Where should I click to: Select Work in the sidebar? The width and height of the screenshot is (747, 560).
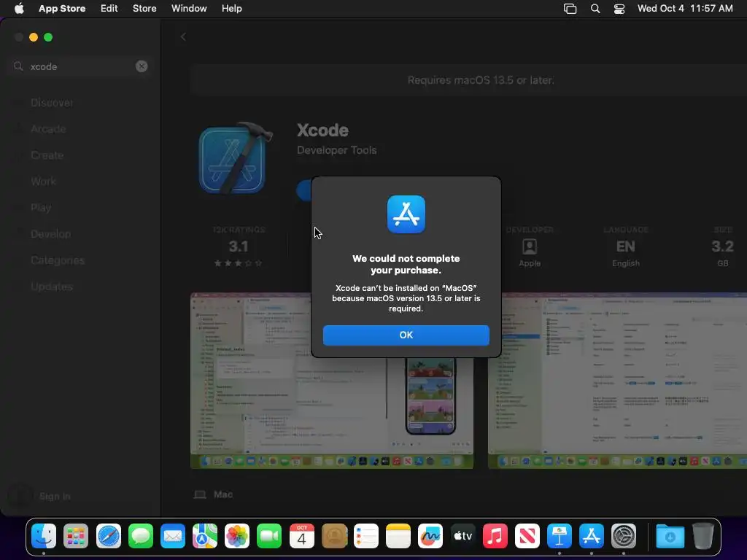pyautogui.click(x=43, y=182)
